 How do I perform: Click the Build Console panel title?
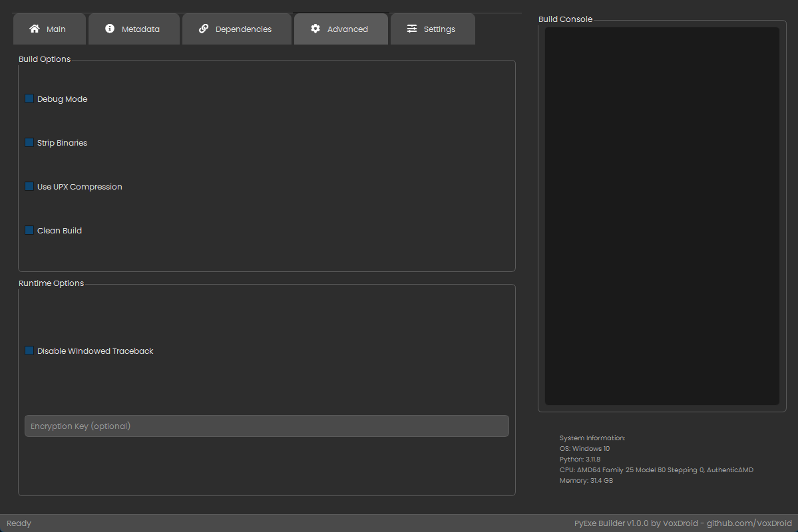coord(566,19)
